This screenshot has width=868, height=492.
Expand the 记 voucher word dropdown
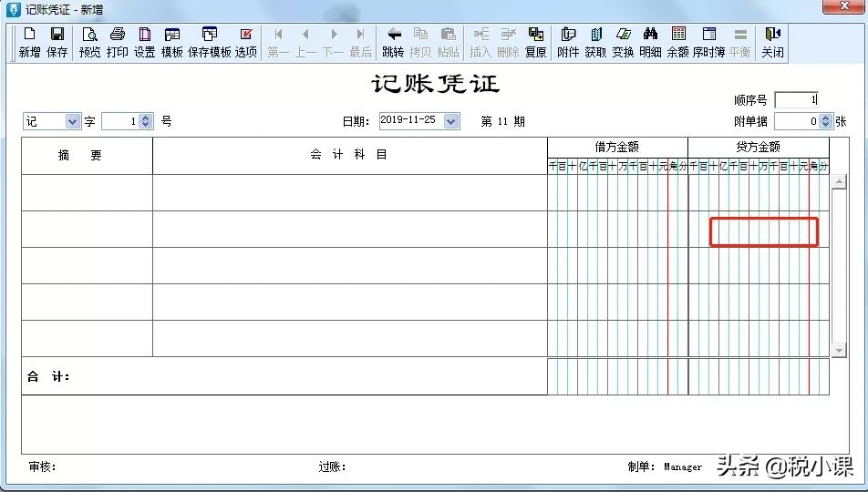pyautogui.click(x=73, y=121)
